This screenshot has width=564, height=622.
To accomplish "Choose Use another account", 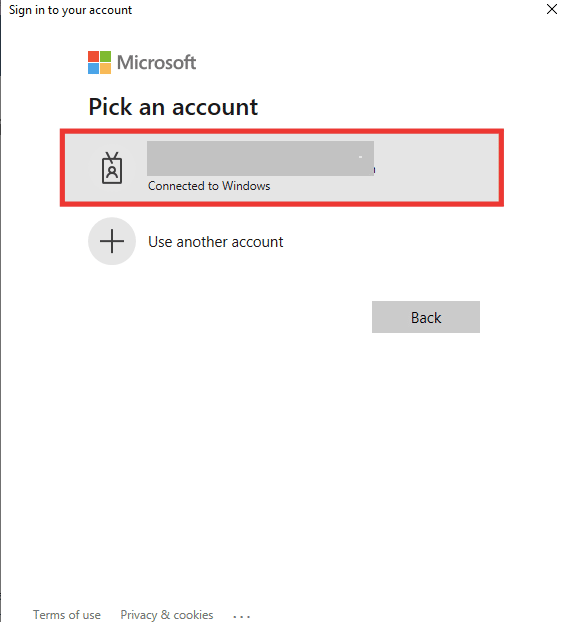I will (186, 241).
